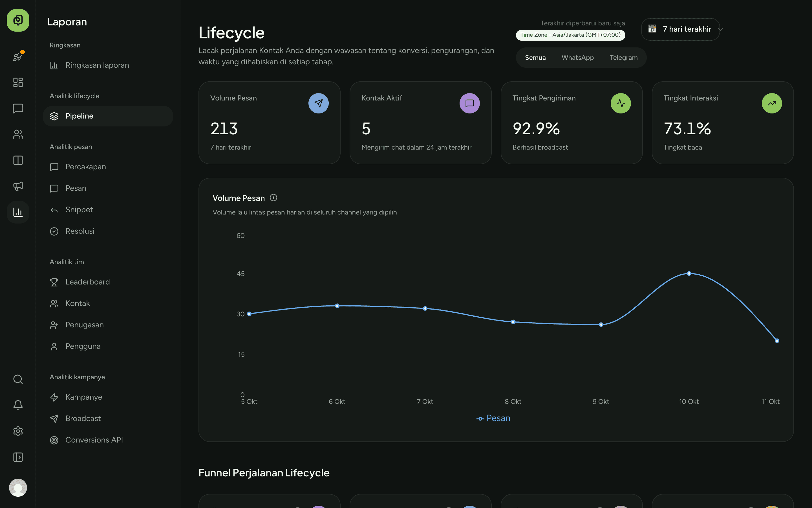The height and width of the screenshot is (508, 812).
Task: Open the Leaderboard page
Action: 108,282
